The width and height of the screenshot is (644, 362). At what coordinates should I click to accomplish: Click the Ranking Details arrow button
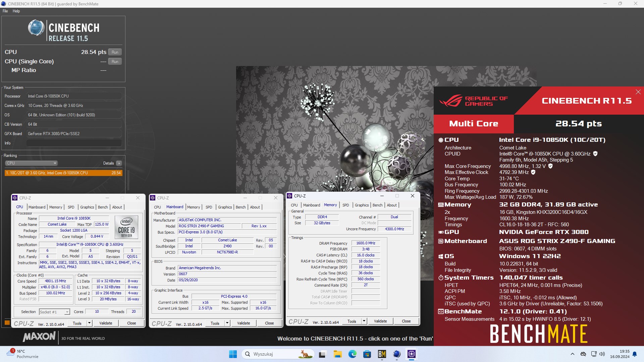pos(119,163)
